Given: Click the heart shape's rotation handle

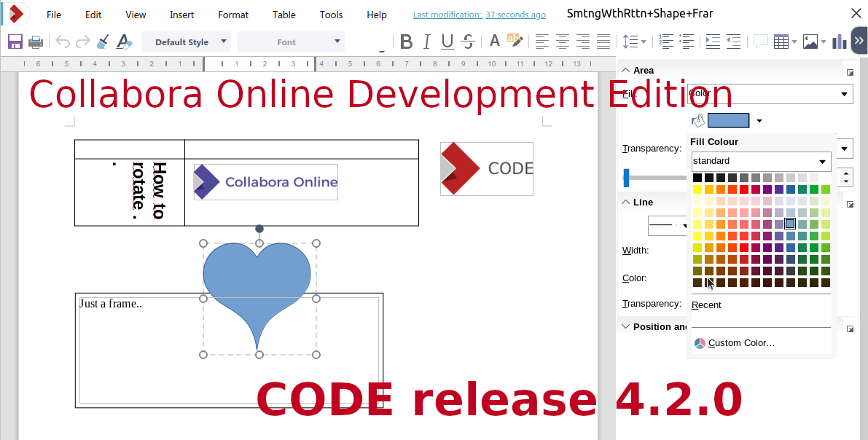Looking at the screenshot, I should [x=259, y=229].
